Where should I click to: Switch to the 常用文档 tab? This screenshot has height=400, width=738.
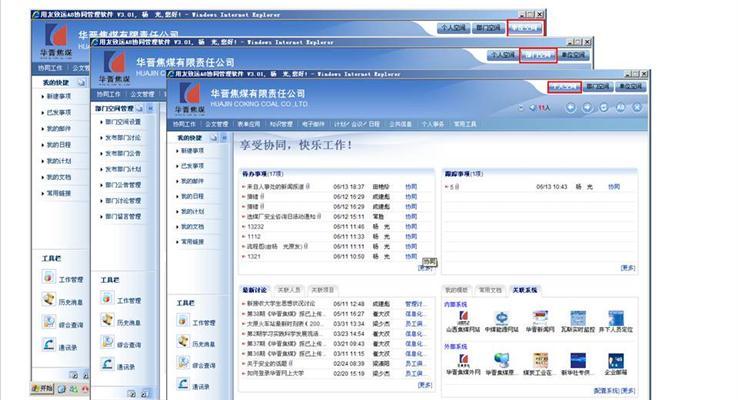(x=490, y=288)
